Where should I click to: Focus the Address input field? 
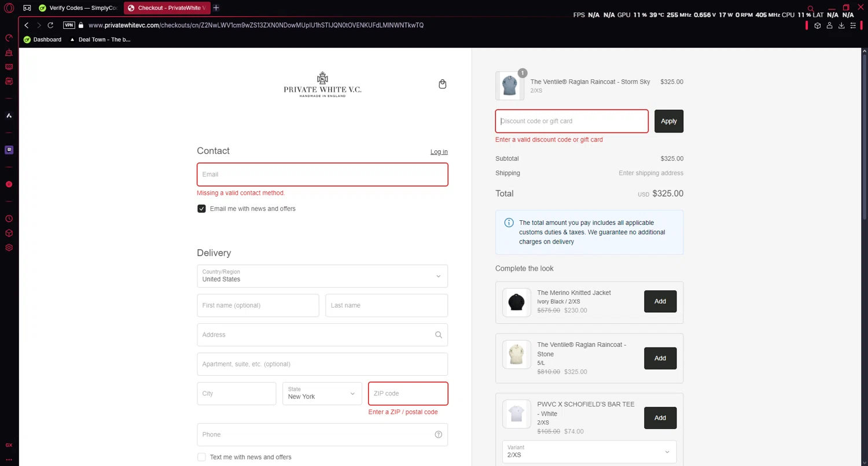322,335
